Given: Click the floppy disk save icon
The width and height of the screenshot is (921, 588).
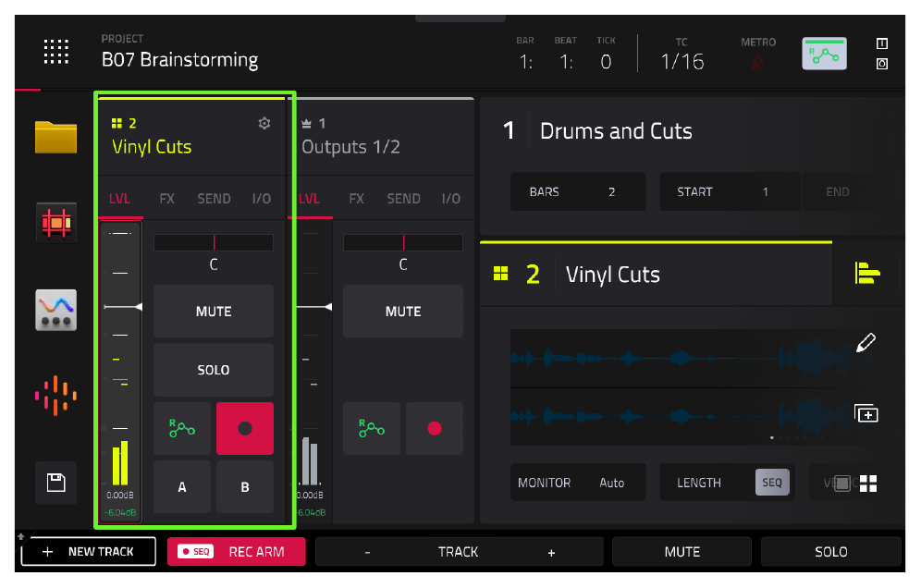Looking at the screenshot, I should coord(55,483).
